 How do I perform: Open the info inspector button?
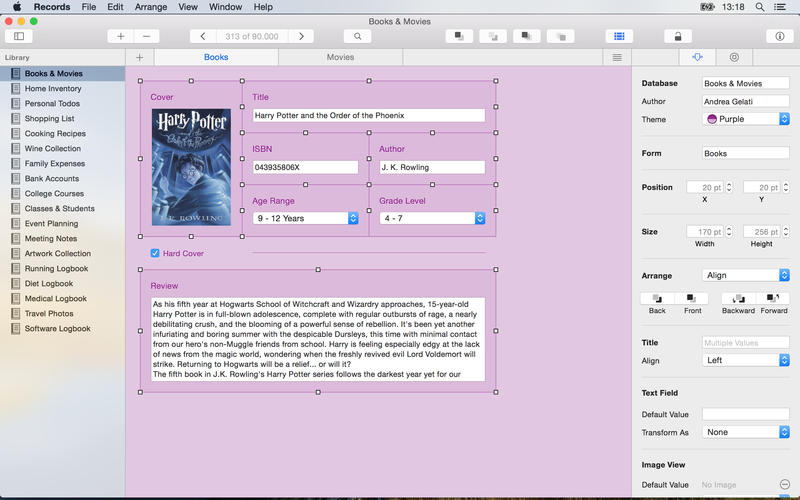tap(780, 36)
